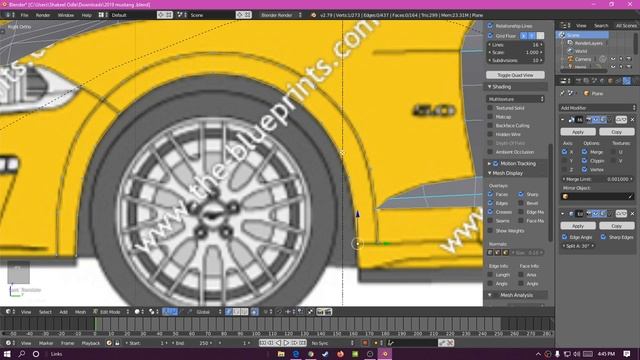Collapse the Mesh Analysis panel

(x=489, y=295)
